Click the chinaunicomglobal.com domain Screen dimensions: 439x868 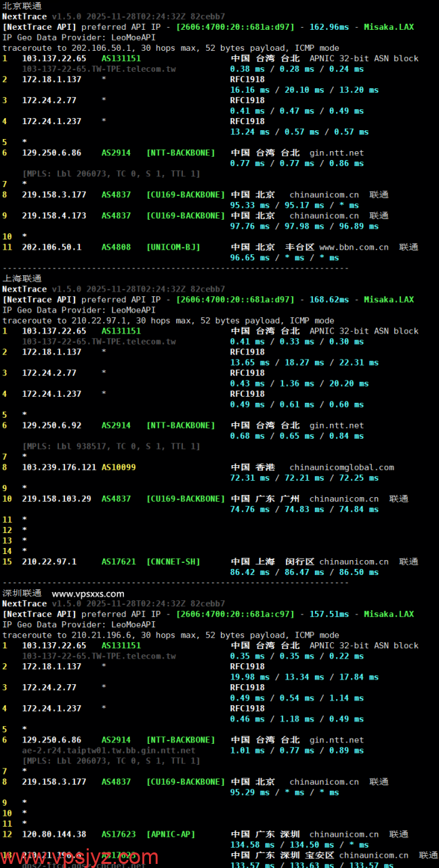coord(341,467)
